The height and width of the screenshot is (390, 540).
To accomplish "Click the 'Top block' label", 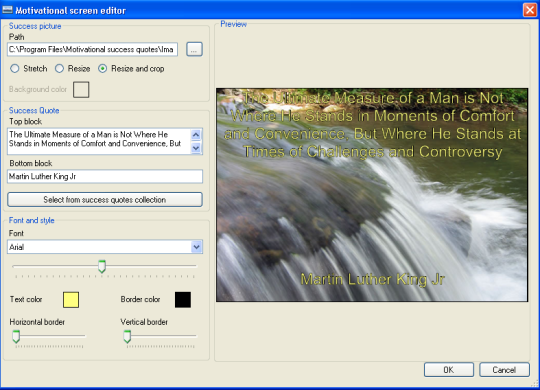I will click(x=25, y=122).
